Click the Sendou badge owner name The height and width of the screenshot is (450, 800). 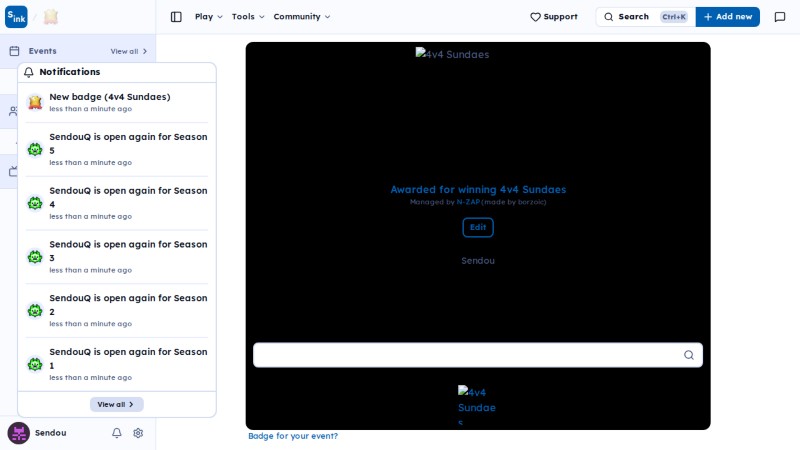478,261
